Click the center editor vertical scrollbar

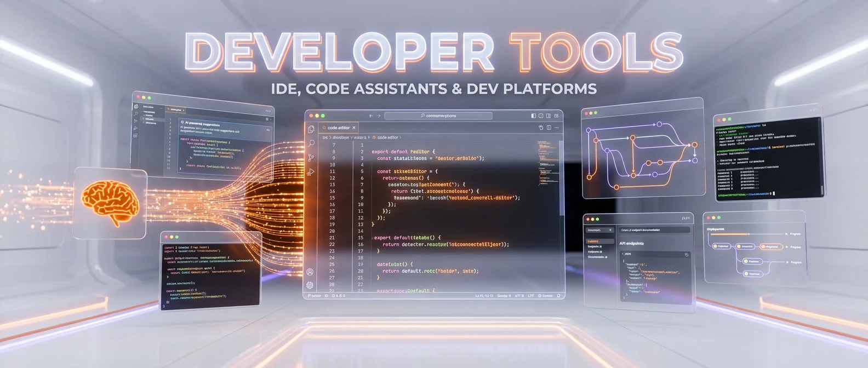click(x=561, y=177)
